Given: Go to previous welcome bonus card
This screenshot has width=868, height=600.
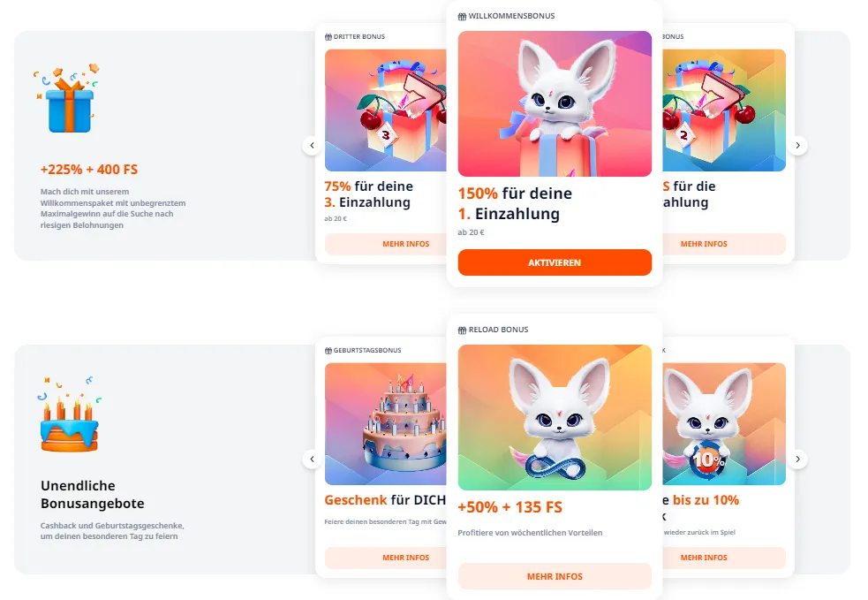Looking at the screenshot, I should 312,146.
